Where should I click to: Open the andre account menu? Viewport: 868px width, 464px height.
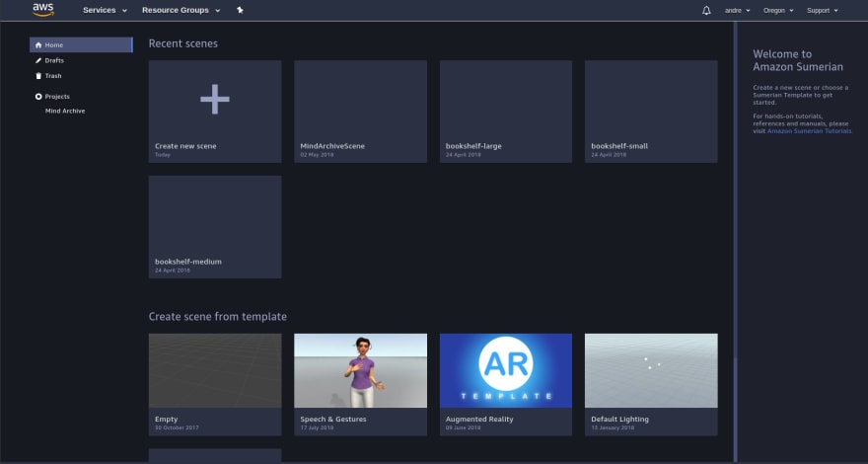tap(738, 10)
